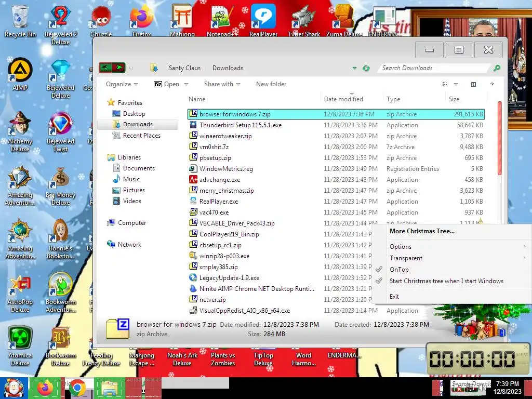Open Bookworm Adventures shortcut
This screenshot has width=532, height=399.
pyautogui.click(x=60, y=292)
